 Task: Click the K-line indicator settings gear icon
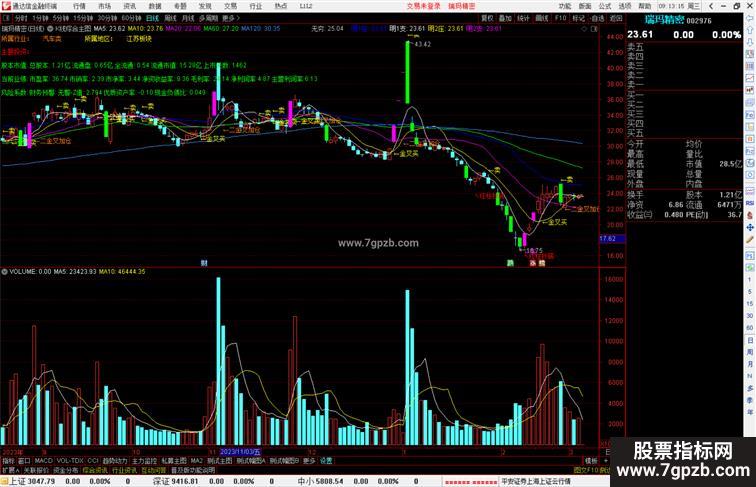point(50,29)
